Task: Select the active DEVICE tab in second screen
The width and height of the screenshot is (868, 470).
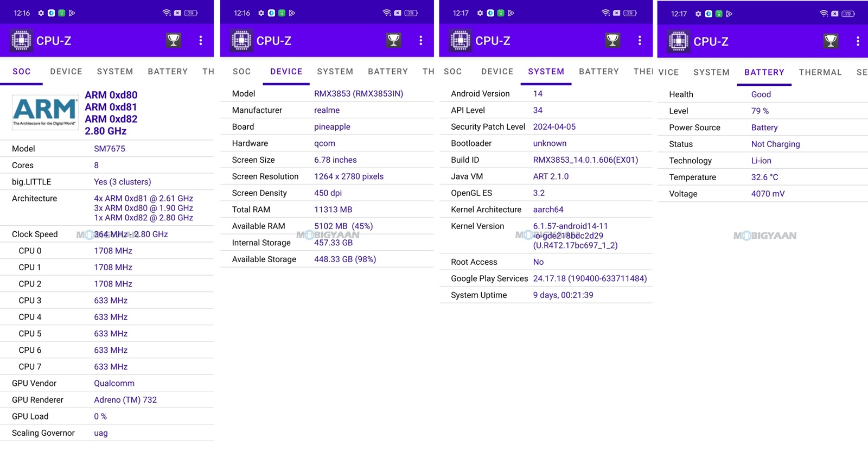Action: coord(286,72)
